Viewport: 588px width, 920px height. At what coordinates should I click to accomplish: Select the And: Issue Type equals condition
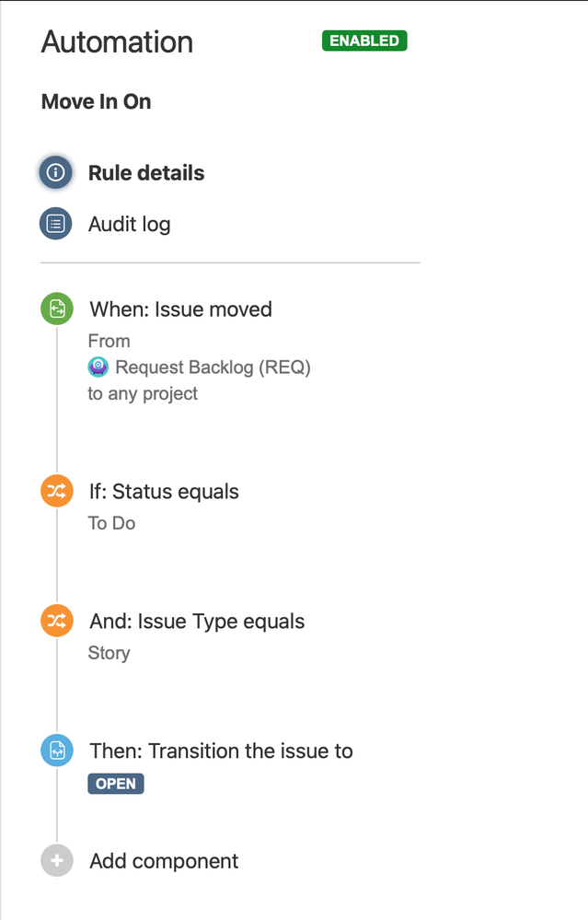coord(197,622)
